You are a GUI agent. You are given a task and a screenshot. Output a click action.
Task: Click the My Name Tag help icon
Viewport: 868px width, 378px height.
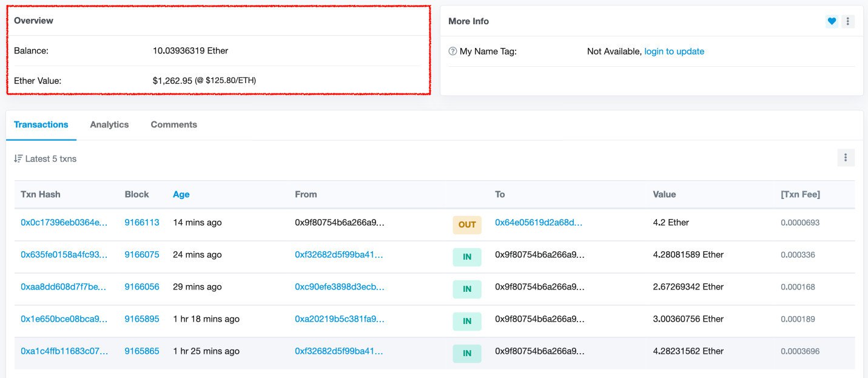[x=453, y=52]
